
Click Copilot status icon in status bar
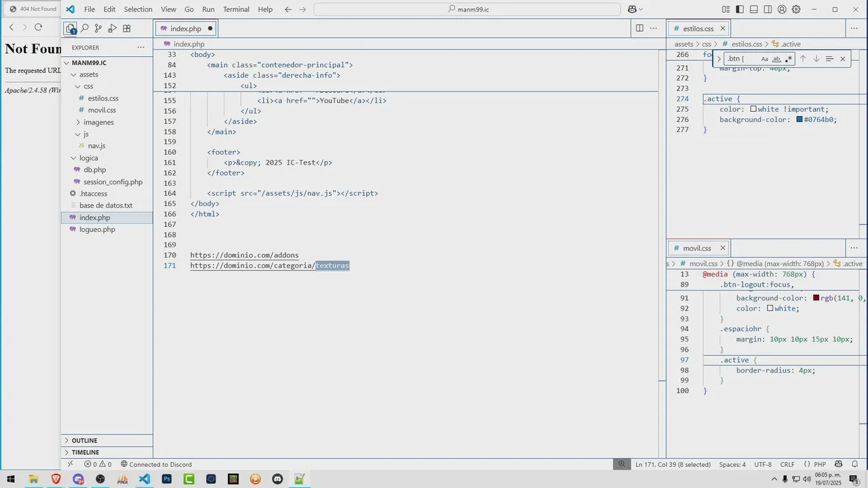click(839, 464)
